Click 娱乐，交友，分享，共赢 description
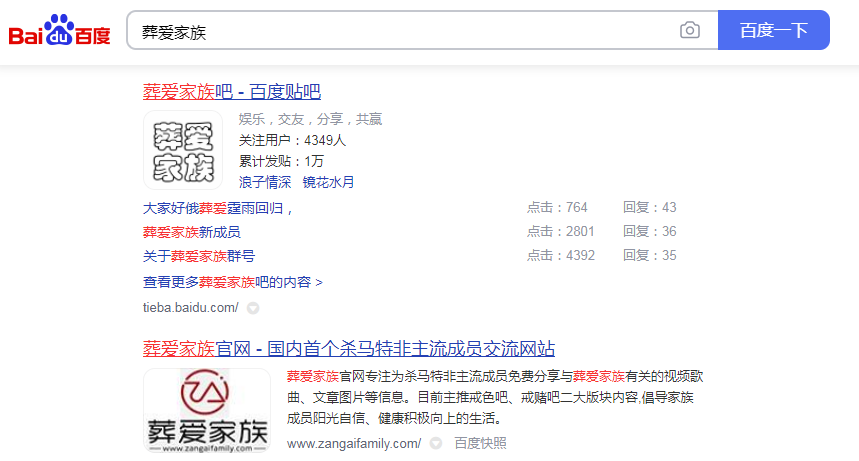Screen dimensions: 859x461 [x=311, y=119]
